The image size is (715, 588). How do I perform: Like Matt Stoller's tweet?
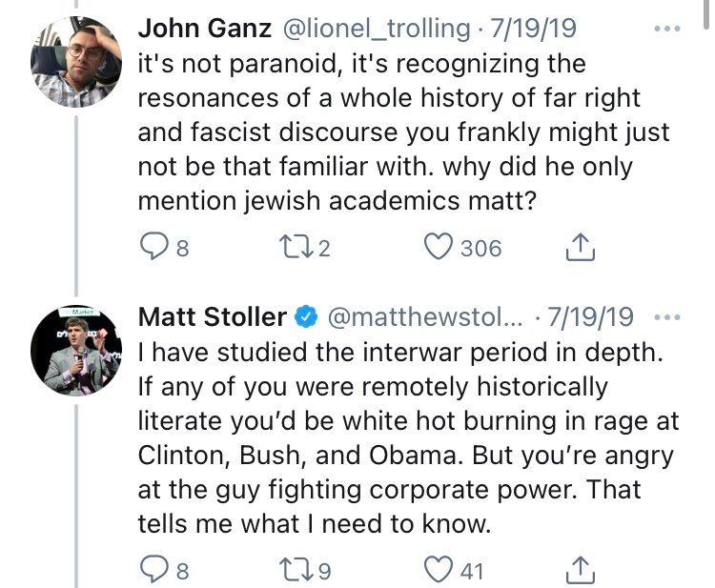438,571
